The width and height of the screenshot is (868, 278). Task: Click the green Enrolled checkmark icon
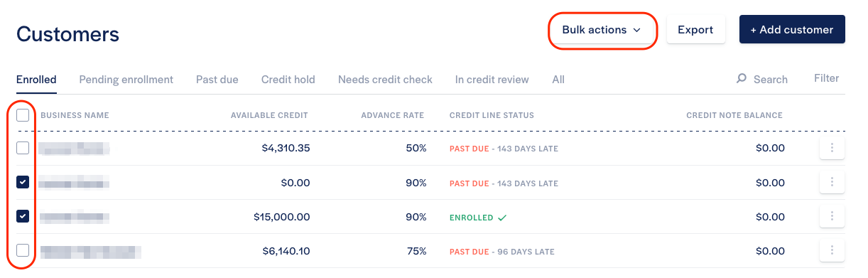click(502, 218)
